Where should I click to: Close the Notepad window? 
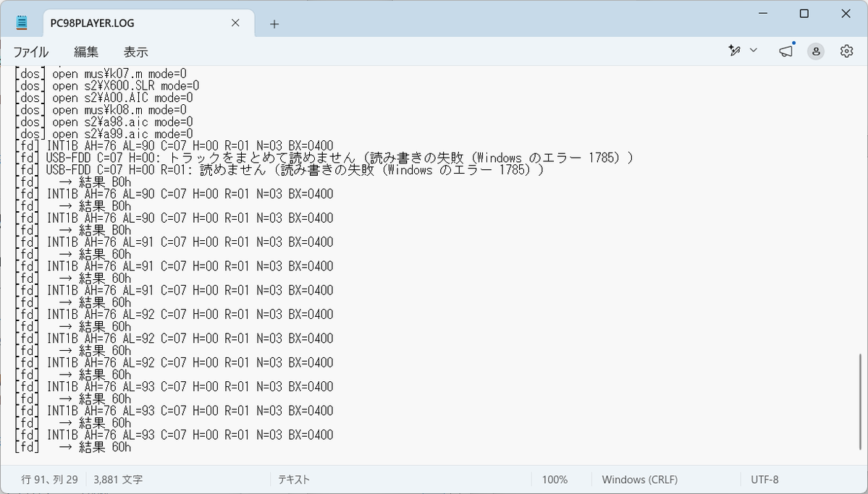846,14
